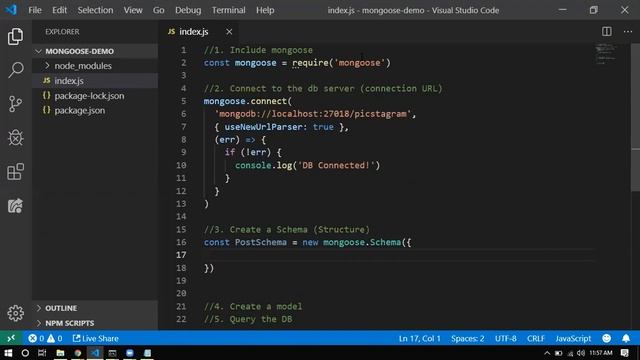Viewport: 640px width, 360px height.
Task: Open the Extensions view
Action: [16, 172]
